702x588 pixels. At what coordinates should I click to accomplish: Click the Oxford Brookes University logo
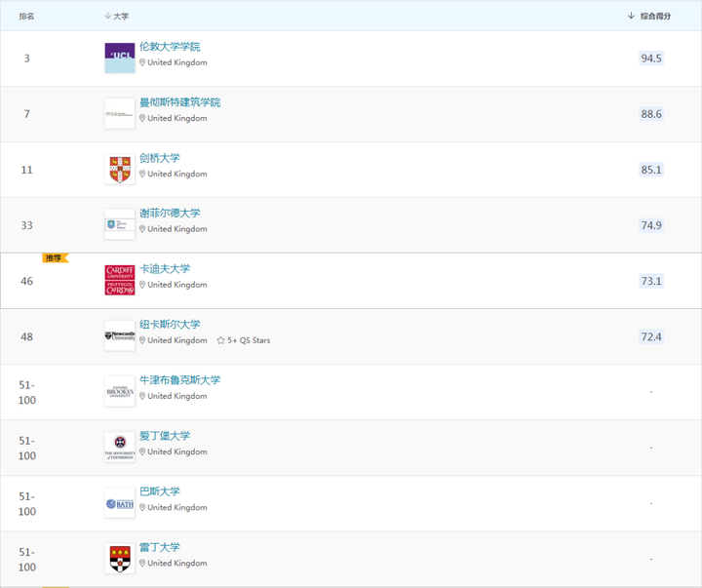click(120, 392)
